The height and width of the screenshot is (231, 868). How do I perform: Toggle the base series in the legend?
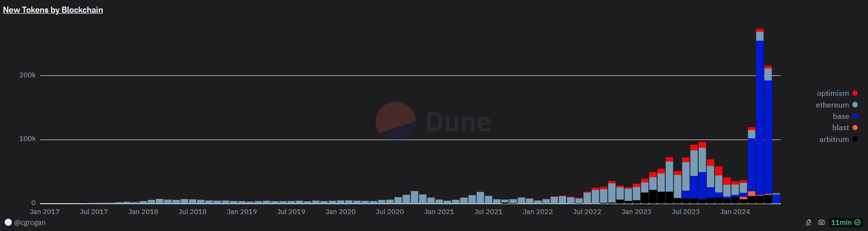(x=845, y=116)
